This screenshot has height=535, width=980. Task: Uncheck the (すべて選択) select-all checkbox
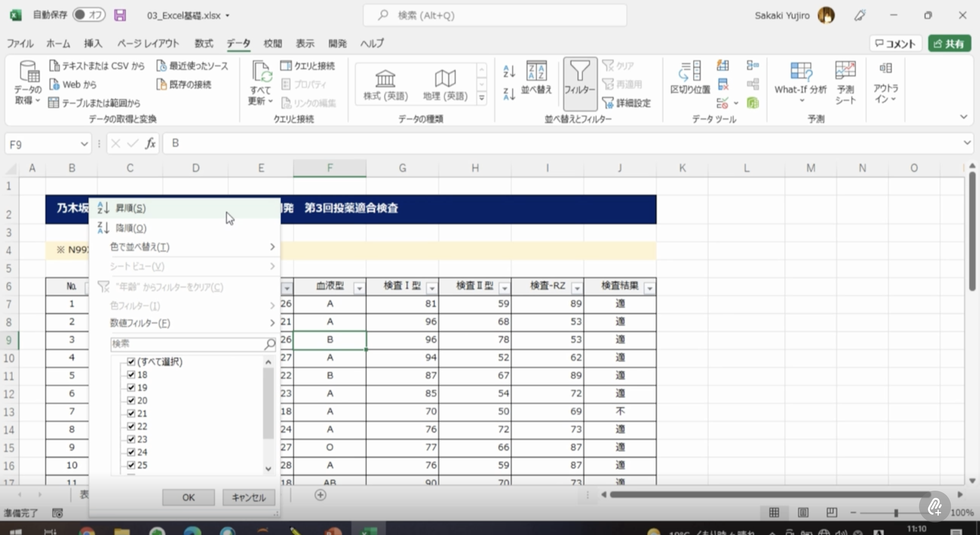click(x=131, y=362)
